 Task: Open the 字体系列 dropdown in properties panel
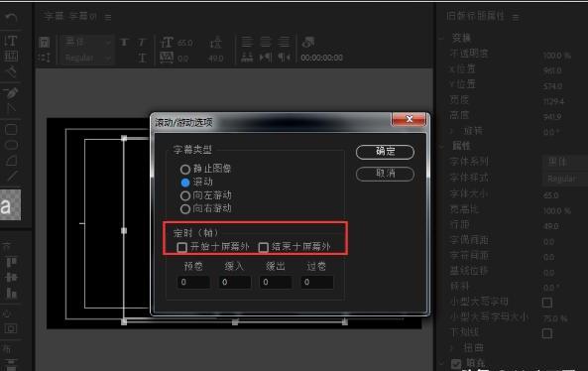(565, 162)
